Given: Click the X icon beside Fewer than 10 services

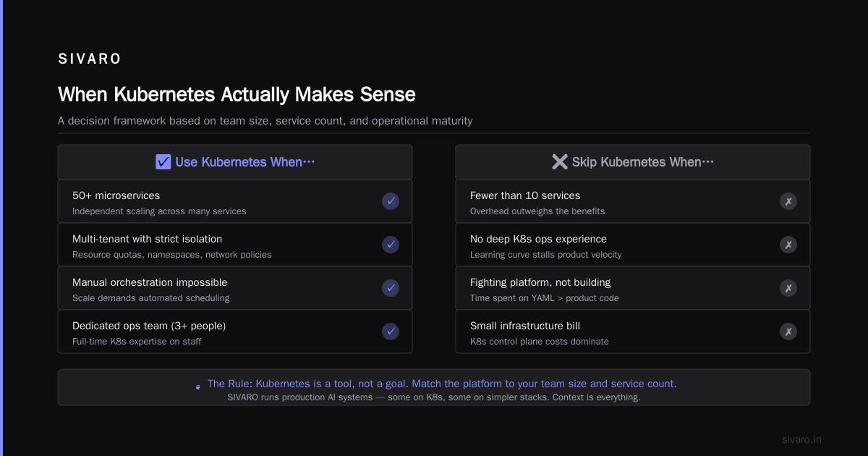Looking at the screenshot, I should 788,201.
